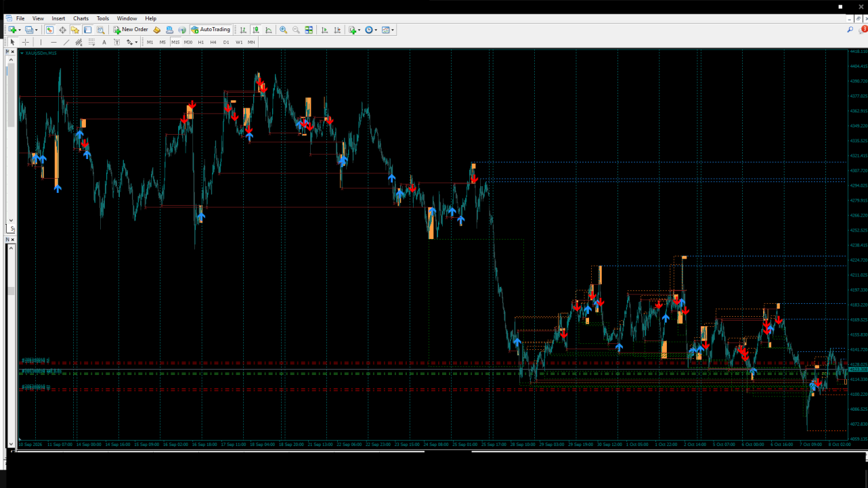Click the left panel vertical scrollbar
The width and height of the screenshot is (868, 488).
(11, 139)
